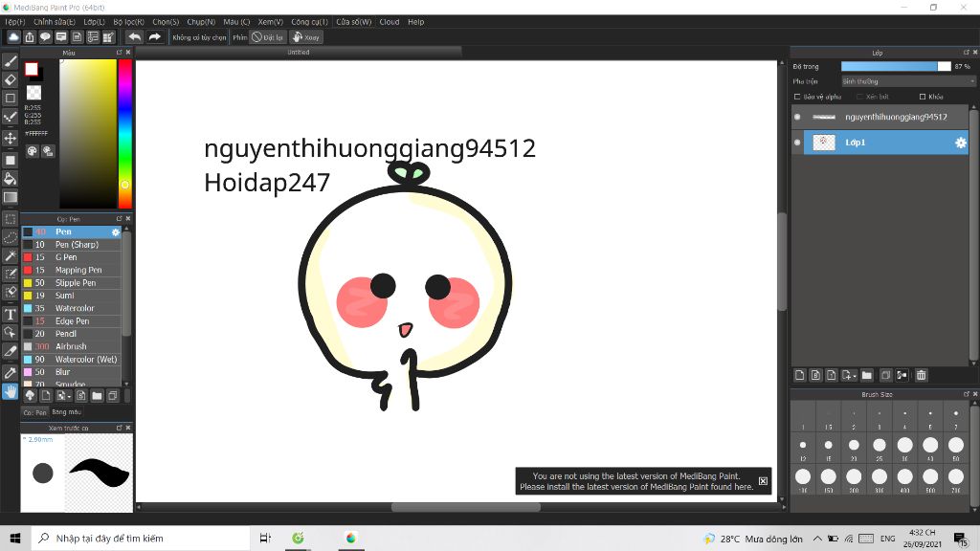Open the notification center icon
The height and width of the screenshot is (551, 980).
point(961,538)
